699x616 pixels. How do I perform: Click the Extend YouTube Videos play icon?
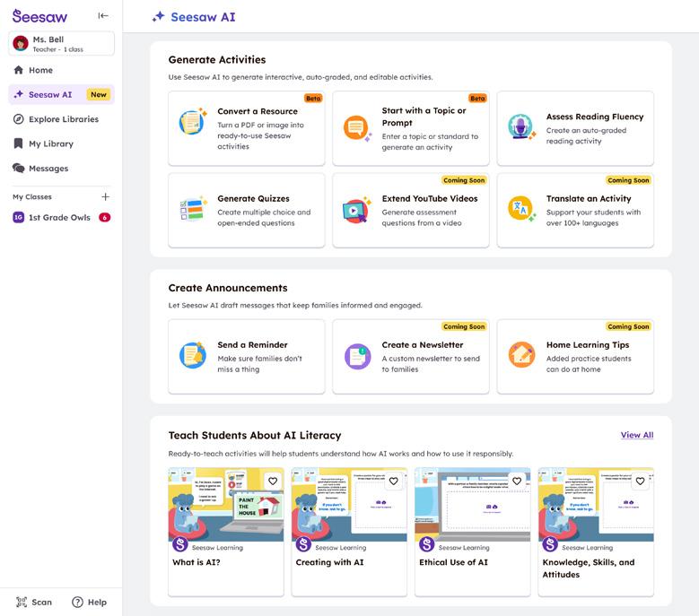(x=356, y=210)
